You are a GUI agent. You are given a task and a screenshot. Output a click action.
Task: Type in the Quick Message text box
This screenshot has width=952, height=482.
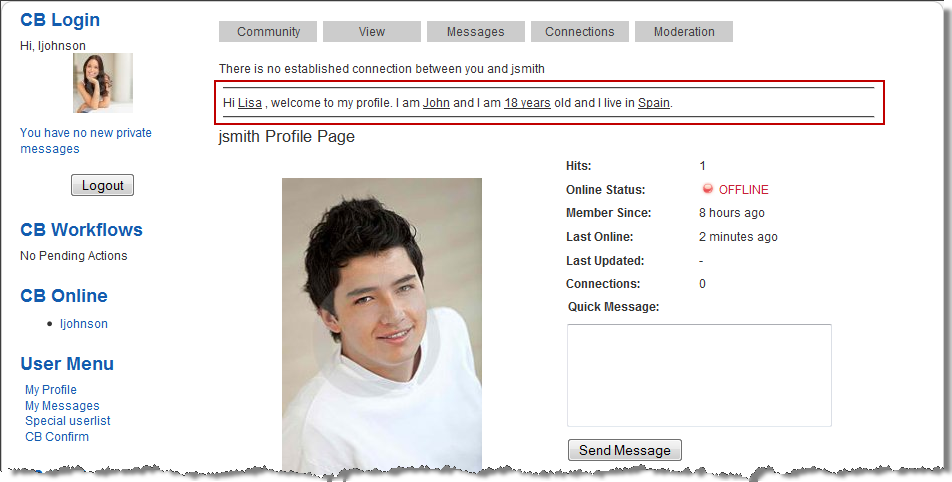coord(699,375)
